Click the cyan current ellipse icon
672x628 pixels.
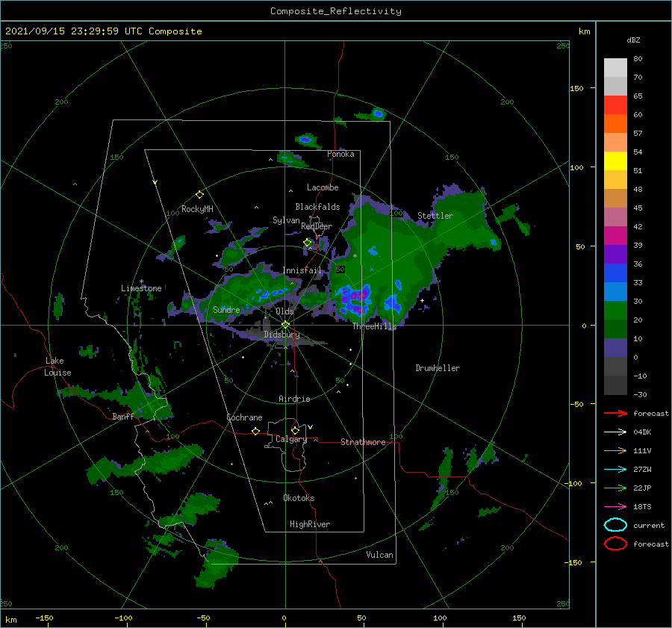point(615,525)
